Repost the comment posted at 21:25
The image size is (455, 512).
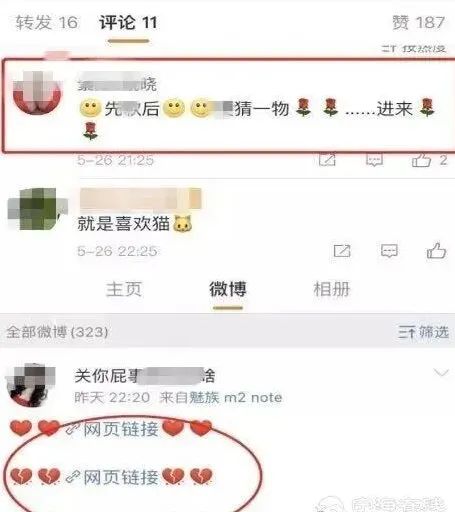coord(327,160)
